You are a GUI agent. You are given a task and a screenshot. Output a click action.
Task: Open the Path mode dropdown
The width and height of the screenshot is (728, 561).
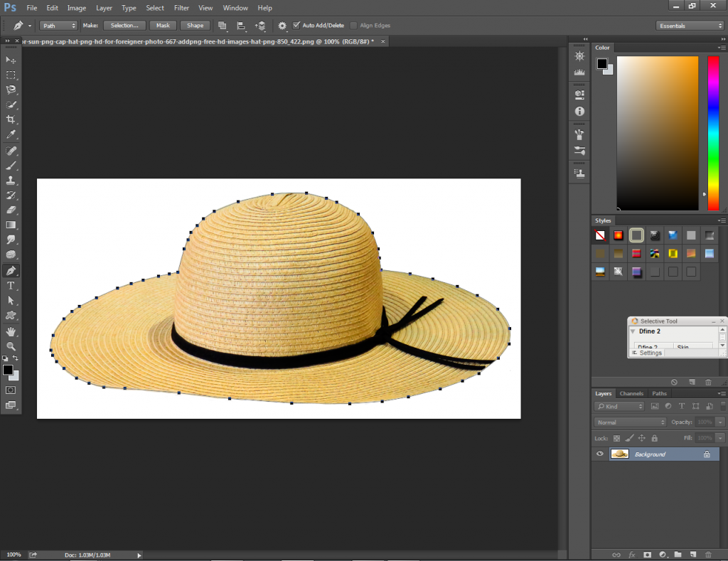[58, 26]
